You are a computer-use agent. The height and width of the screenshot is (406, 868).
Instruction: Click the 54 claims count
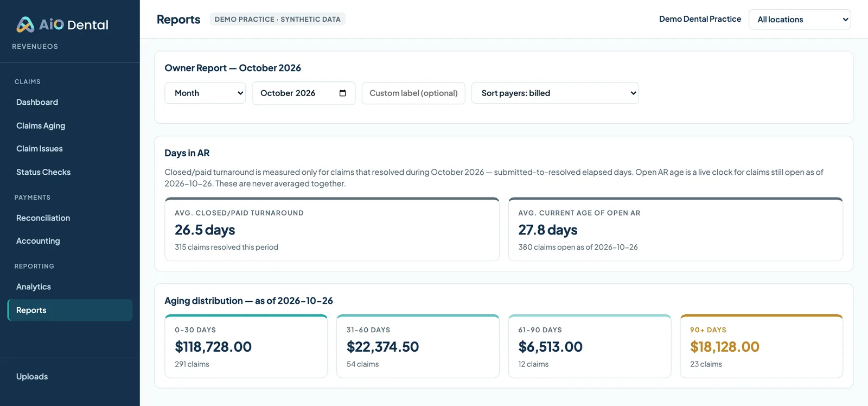(x=363, y=364)
